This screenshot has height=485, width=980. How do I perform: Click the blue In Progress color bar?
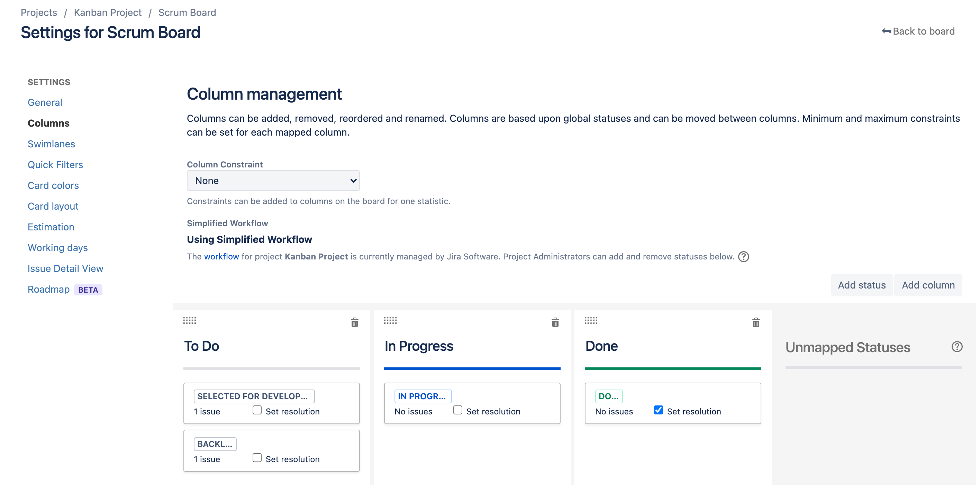[x=472, y=369]
